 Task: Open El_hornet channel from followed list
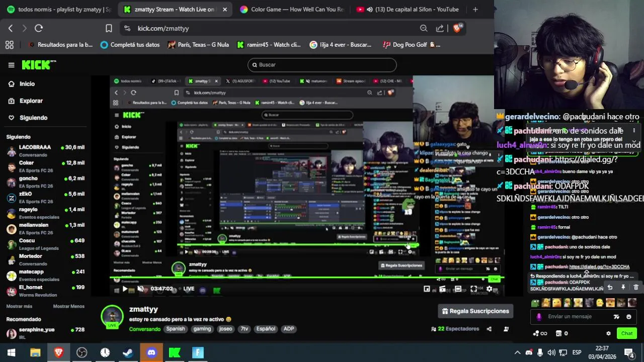tap(45, 291)
